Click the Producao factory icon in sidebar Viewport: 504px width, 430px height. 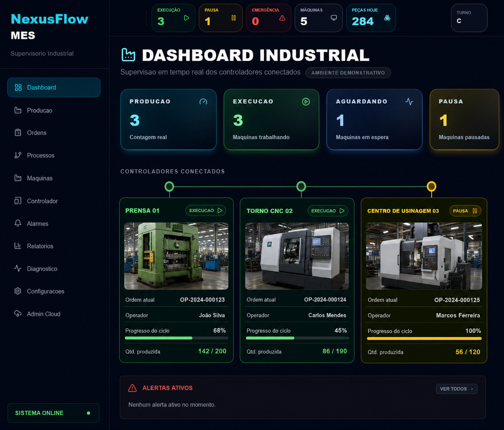tap(18, 110)
